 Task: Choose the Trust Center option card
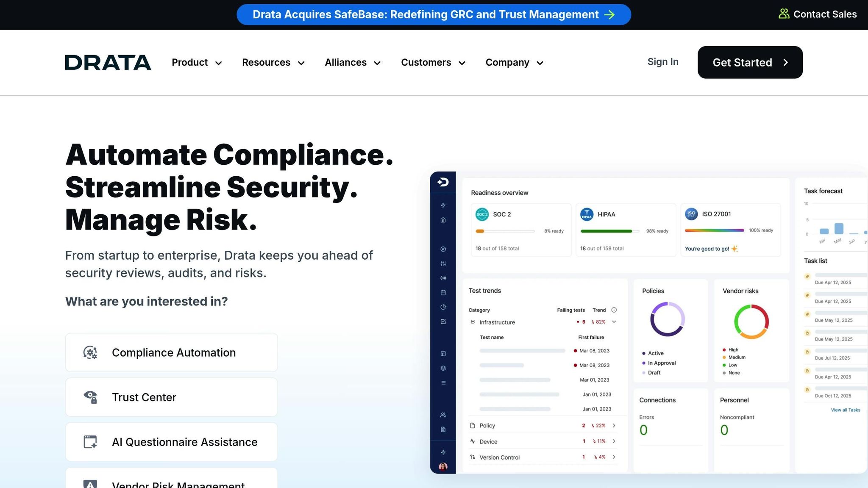click(x=171, y=397)
